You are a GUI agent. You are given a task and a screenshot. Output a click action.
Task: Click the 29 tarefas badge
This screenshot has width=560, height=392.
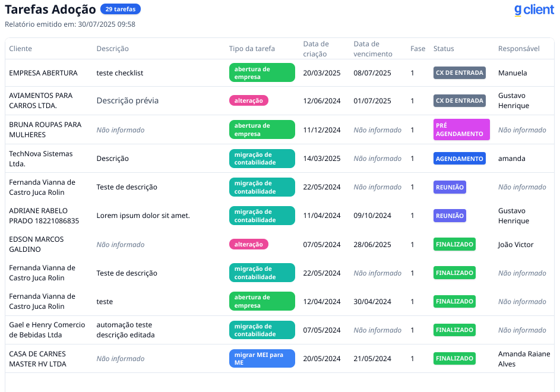pos(121,9)
